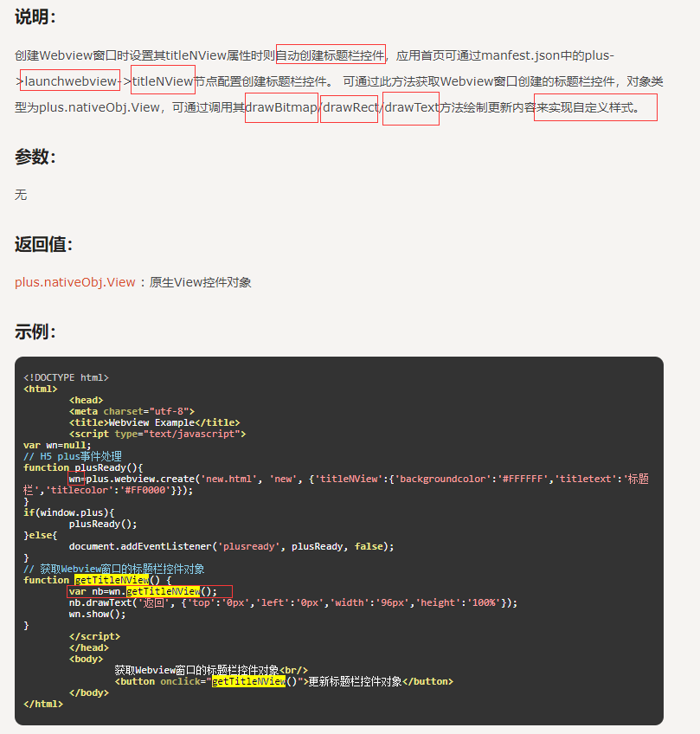Click the 无 parameter value text
This screenshot has width=700, height=734.
pyautogui.click(x=21, y=195)
